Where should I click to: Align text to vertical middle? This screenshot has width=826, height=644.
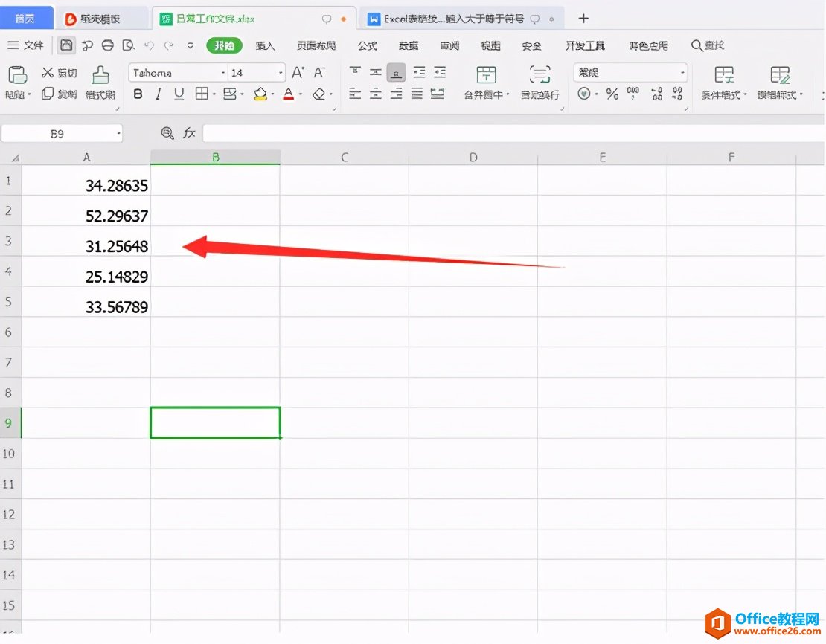pyautogui.click(x=376, y=72)
